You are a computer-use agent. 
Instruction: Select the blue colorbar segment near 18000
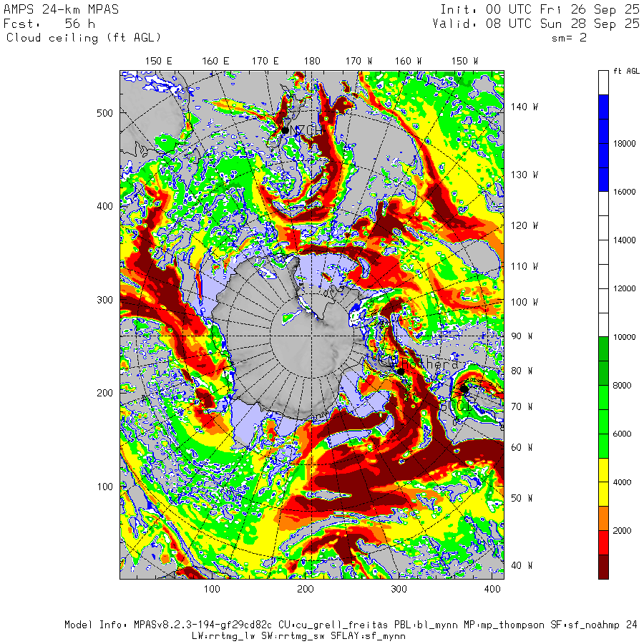pyautogui.click(x=603, y=143)
